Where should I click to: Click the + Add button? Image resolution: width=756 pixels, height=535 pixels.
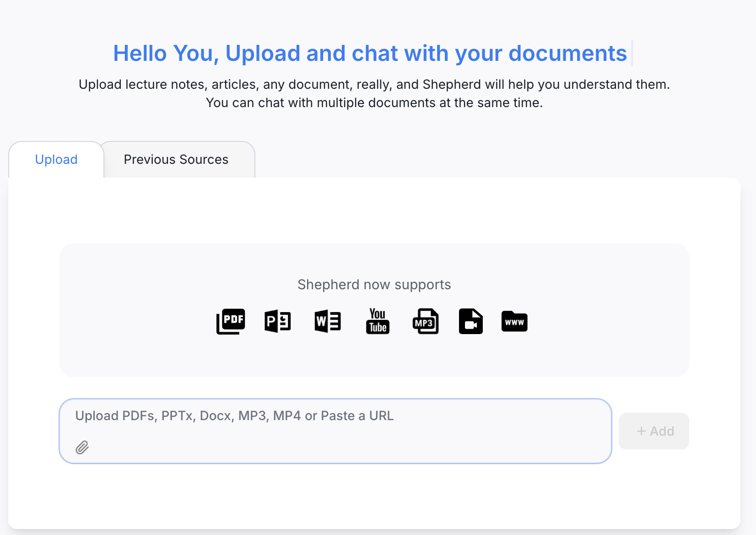click(654, 431)
